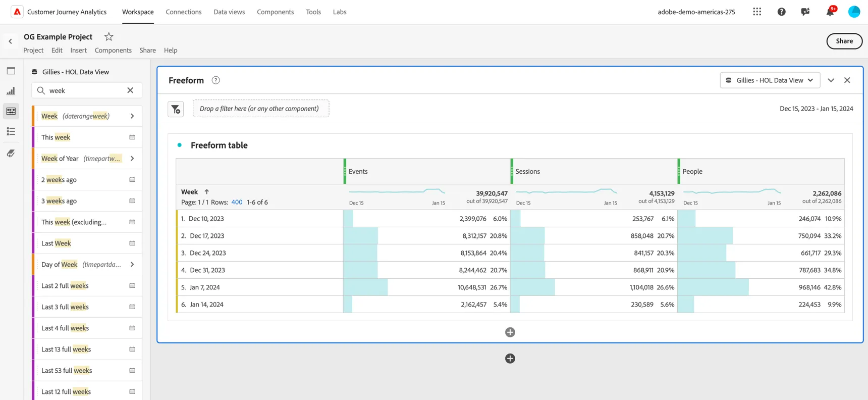
Task: Expand the Week of Year dimension arrow
Action: tap(132, 159)
